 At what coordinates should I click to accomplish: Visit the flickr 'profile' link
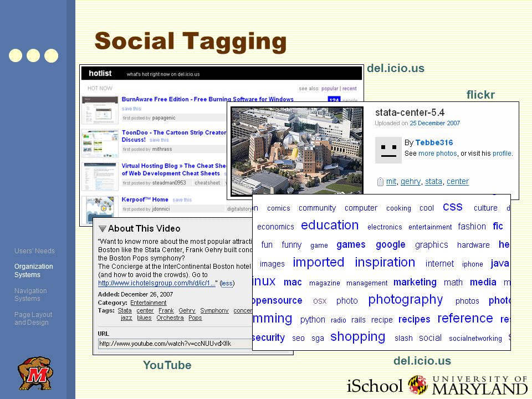pyautogui.click(x=502, y=154)
